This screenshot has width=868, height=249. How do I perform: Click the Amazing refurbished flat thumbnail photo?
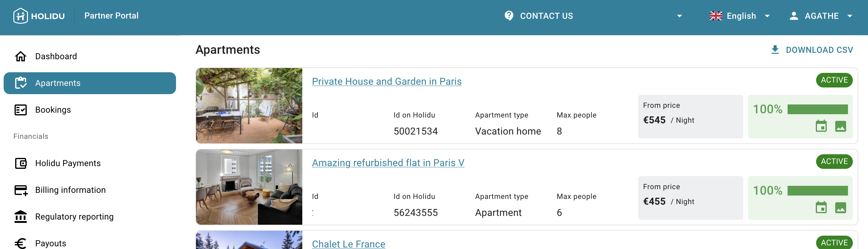(x=249, y=187)
